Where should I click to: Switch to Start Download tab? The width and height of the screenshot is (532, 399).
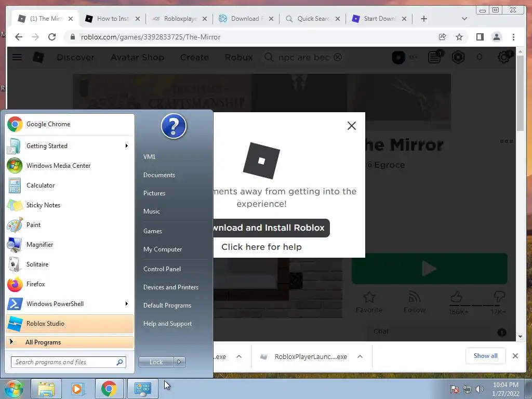coord(379,19)
